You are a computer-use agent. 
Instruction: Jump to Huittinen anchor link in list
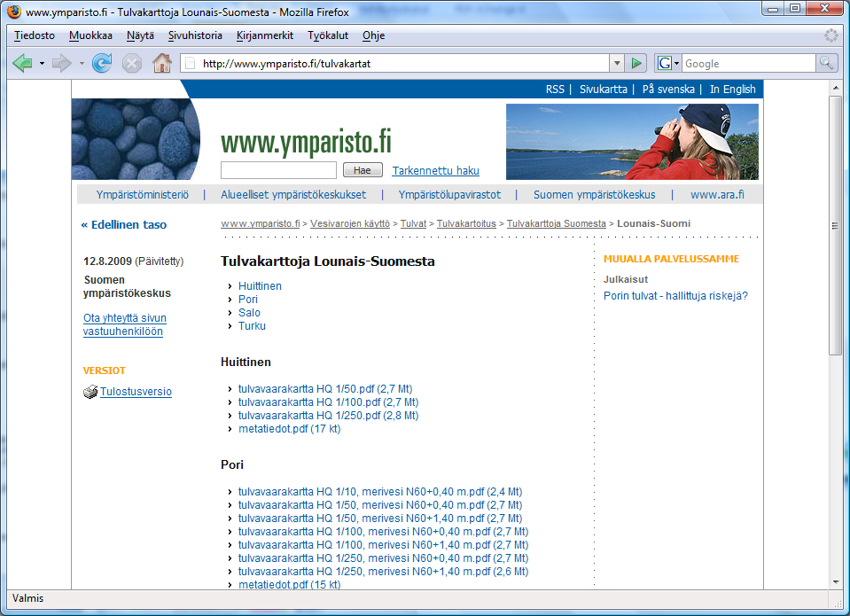pyautogui.click(x=261, y=285)
